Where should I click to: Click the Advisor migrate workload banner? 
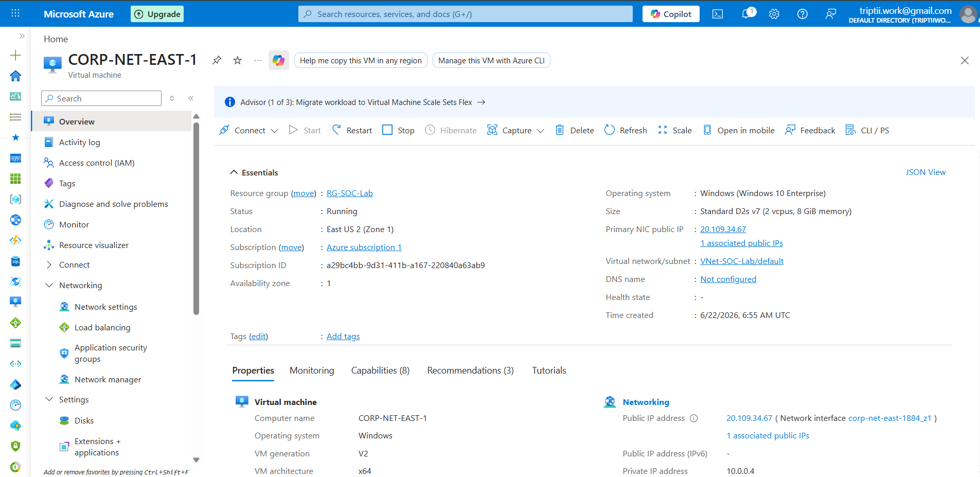[x=594, y=102]
